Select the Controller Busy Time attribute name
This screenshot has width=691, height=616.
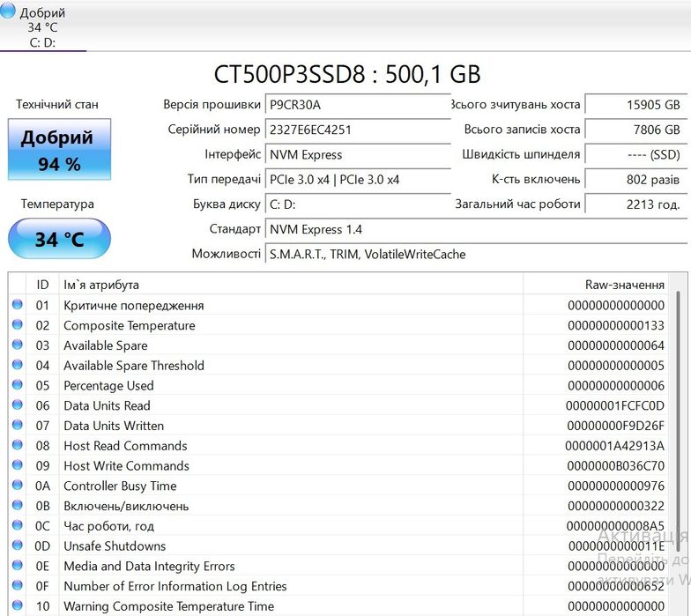[120, 486]
